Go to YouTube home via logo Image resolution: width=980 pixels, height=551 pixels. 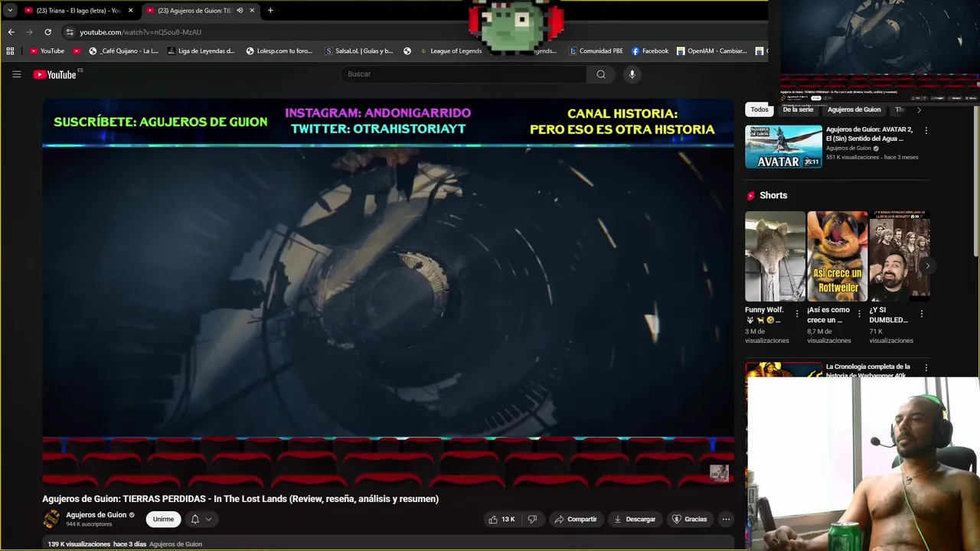click(x=55, y=74)
